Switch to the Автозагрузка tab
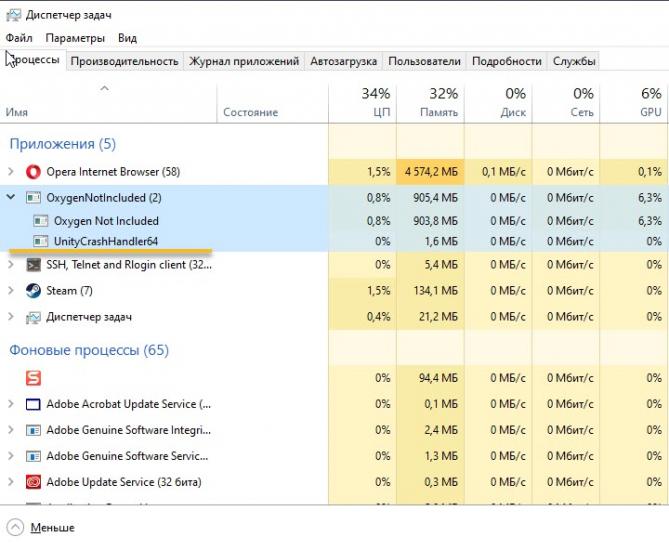The image size is (669, 550). (x=343, y=61)
